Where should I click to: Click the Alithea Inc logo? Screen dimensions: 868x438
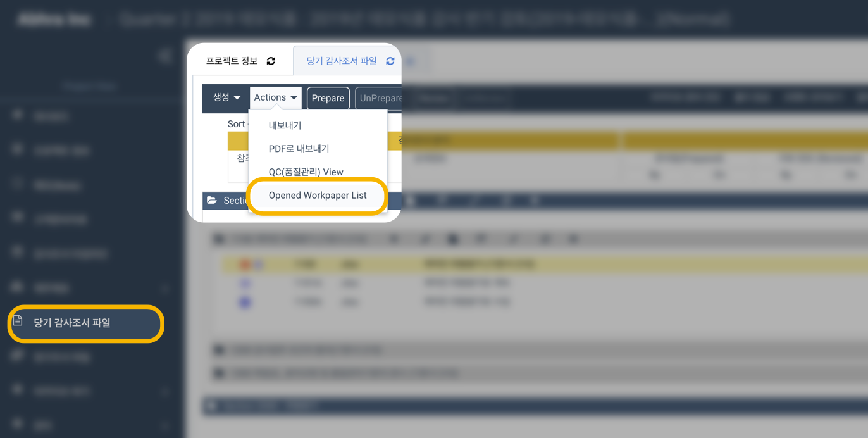coord(53,19)
